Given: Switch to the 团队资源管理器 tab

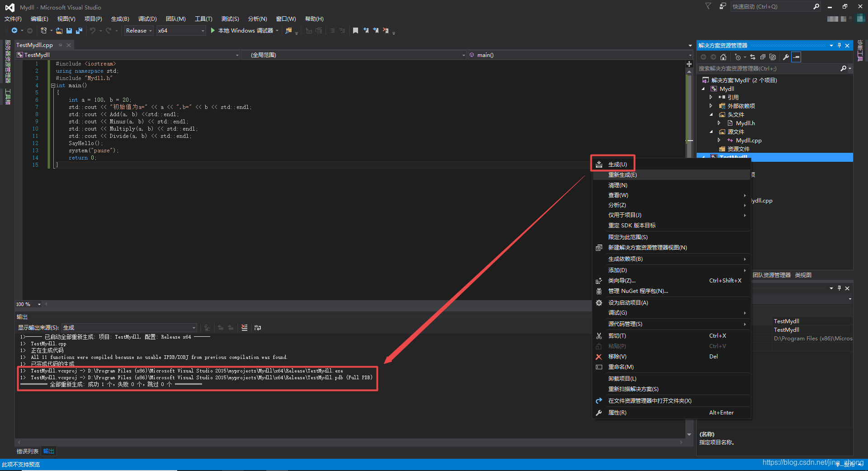Looking at the screenshot, I should (x=772, y=275).
